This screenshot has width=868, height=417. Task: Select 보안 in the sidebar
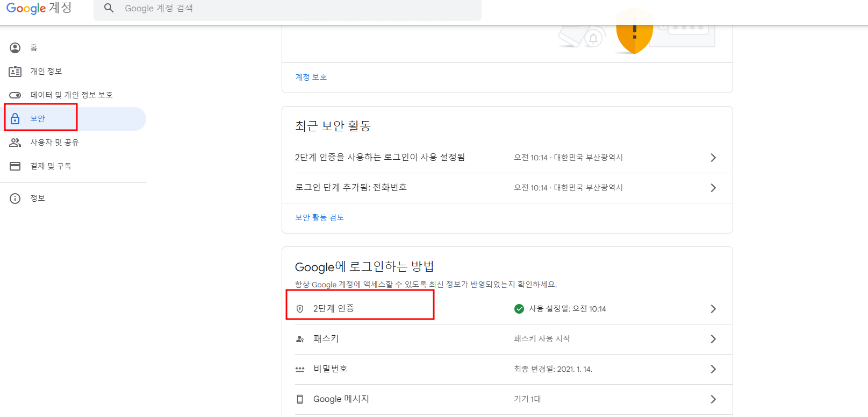tap(73, 119)
